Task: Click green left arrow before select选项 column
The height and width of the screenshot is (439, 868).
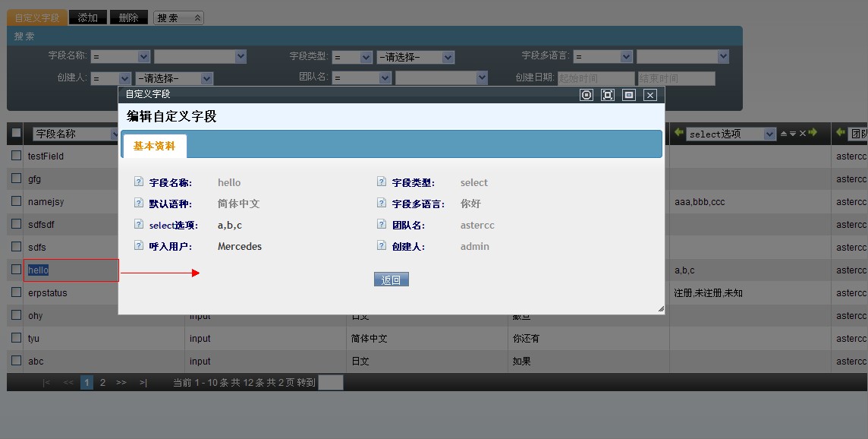Action: pos(679,134)
